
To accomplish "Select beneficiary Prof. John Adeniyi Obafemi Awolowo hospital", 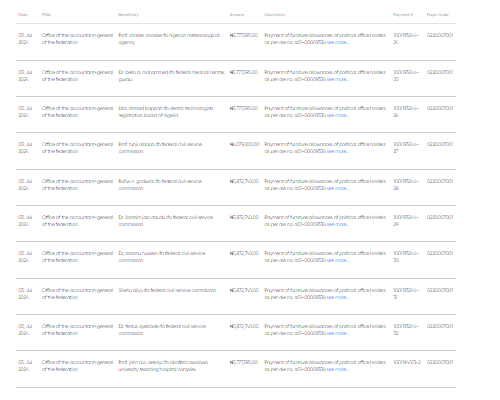I will coord(163,366).
